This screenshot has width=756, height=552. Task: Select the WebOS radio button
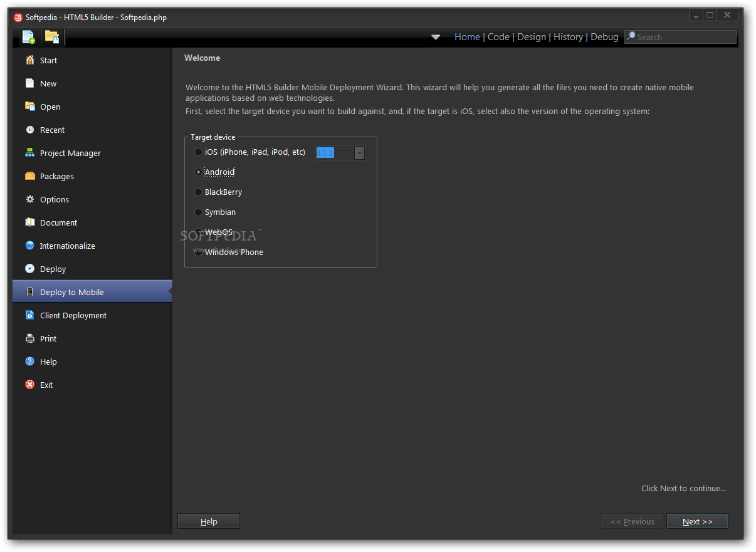(x=199, y=232)
